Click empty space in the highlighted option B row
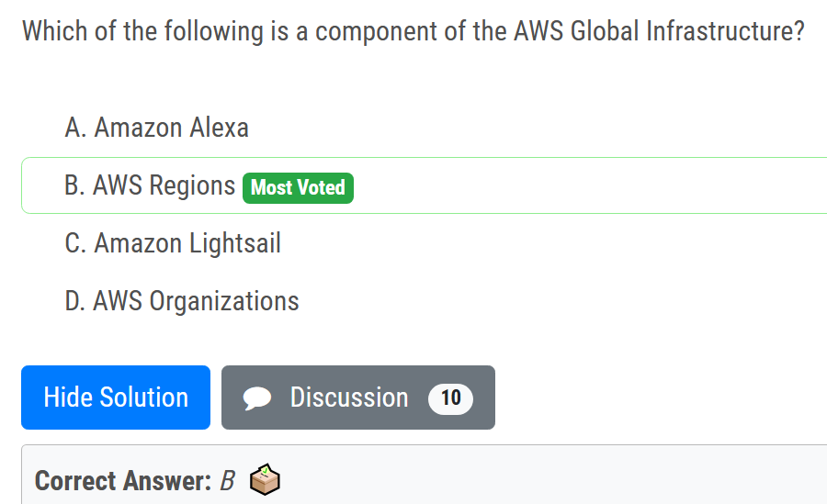This screenshot has width=827, height=504. (588, 185)
